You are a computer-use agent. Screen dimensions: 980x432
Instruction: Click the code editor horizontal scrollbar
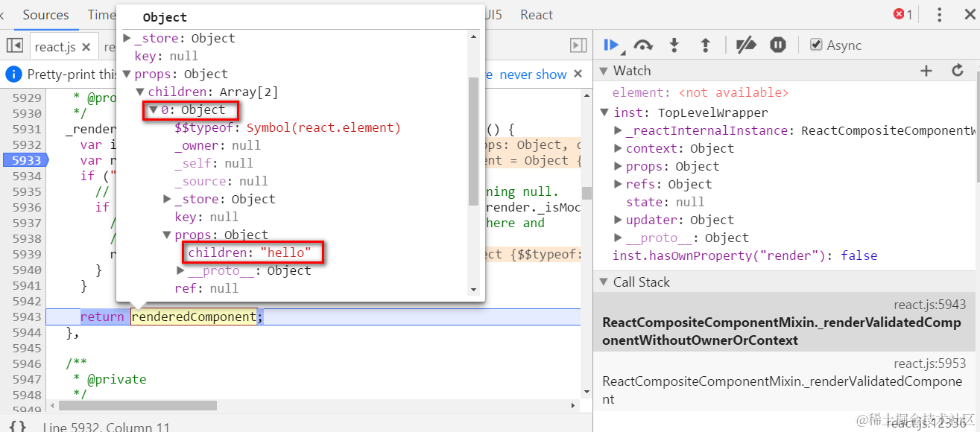tap(138, 406)
